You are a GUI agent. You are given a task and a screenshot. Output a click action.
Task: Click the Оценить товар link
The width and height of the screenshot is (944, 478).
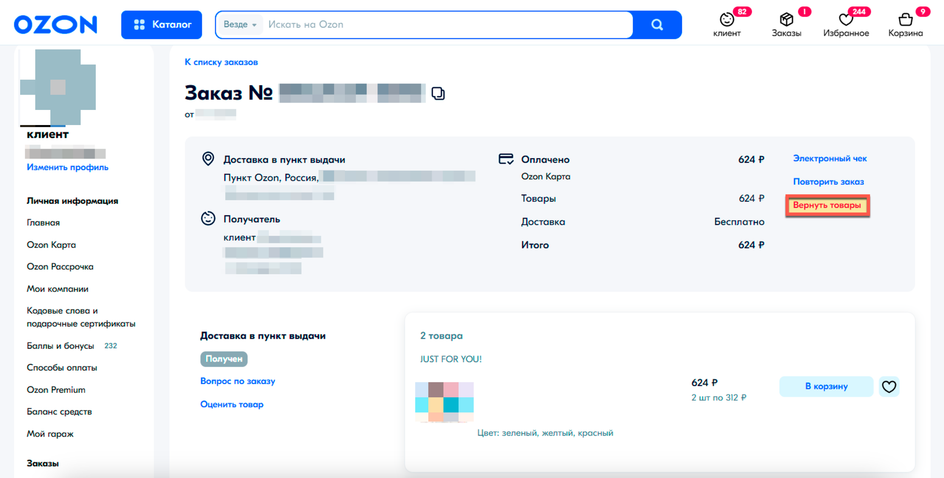232,405
